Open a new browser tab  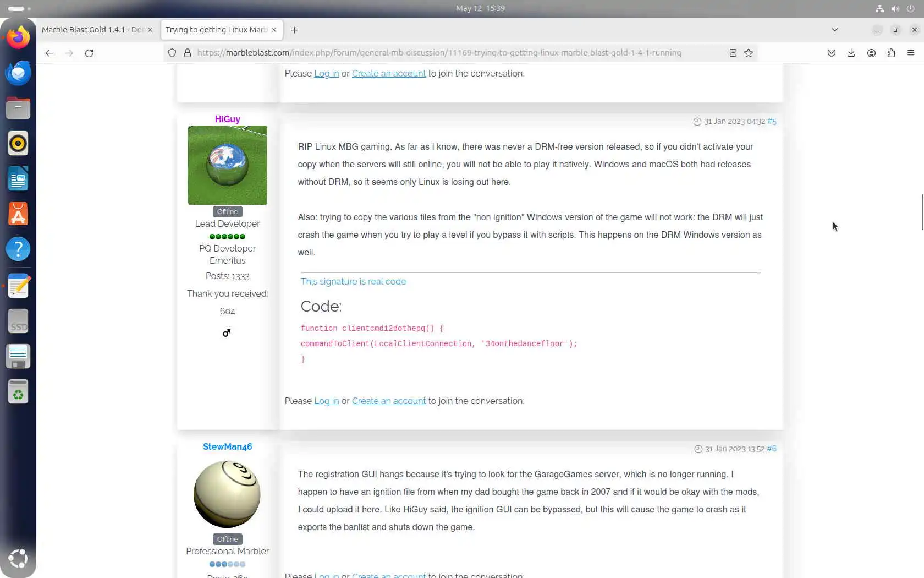point(295,30)
